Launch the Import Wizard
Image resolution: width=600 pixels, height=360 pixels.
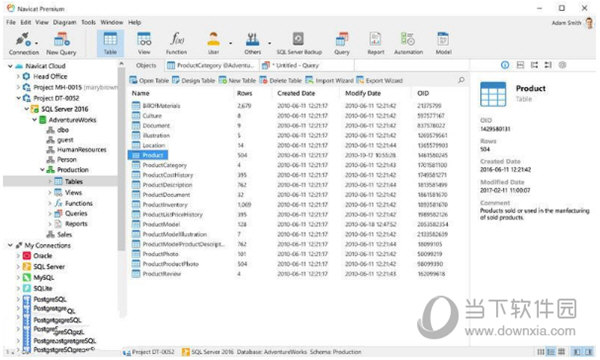click(x=329, y=80)
